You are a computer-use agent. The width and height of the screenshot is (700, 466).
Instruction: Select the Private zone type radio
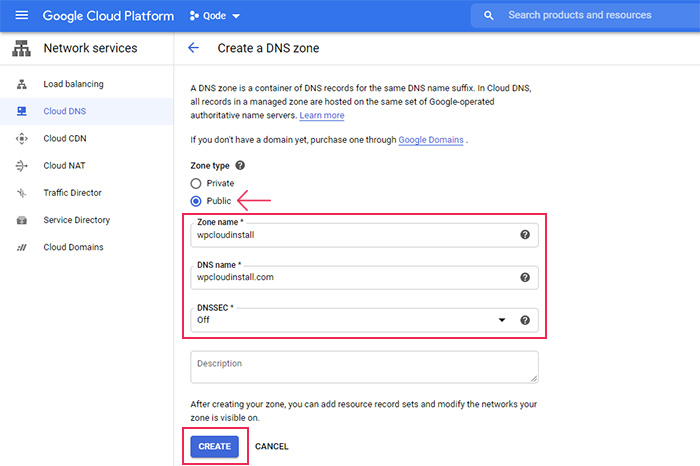pyautogui.click(x=196, y=183)
